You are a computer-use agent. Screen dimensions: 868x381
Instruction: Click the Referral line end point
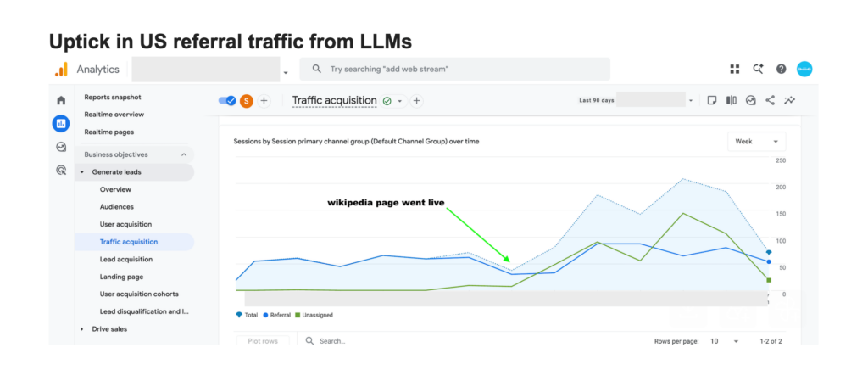769,261
